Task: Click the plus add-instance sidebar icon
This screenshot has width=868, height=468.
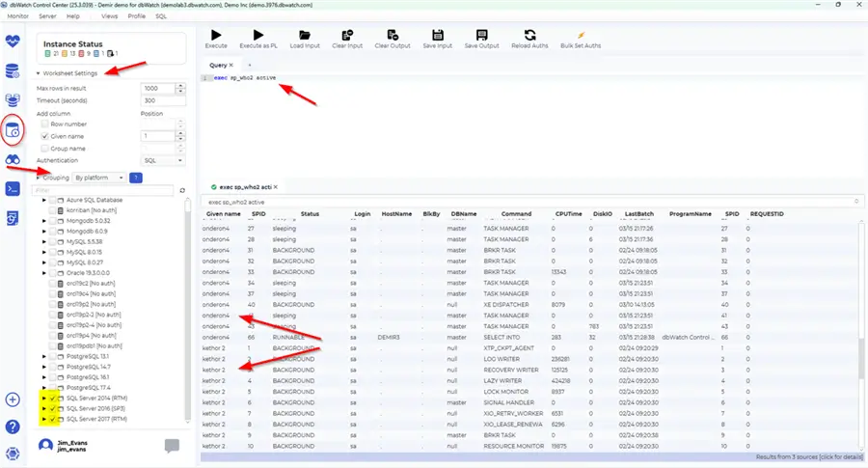Action: point(13,399)
